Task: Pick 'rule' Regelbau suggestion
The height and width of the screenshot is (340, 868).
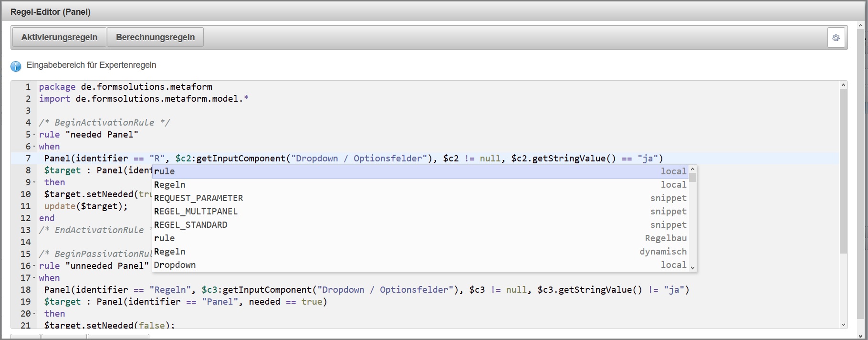Action: (x=420, y=238)
